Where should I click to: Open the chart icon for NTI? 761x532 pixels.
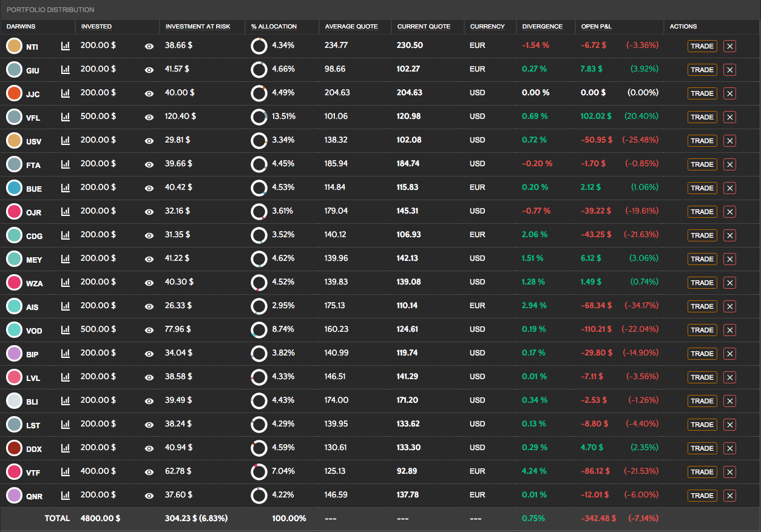pyautogui.click(x=66, y=46)
